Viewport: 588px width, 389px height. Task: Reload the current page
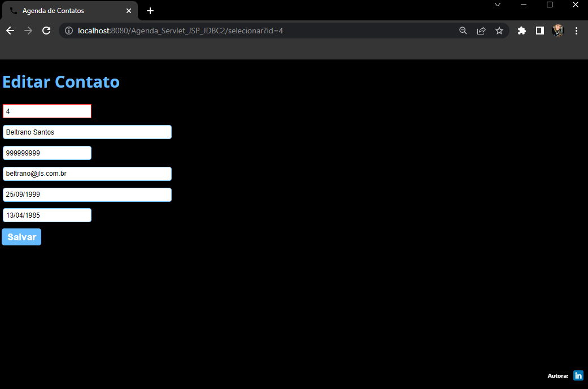point(46,31)
